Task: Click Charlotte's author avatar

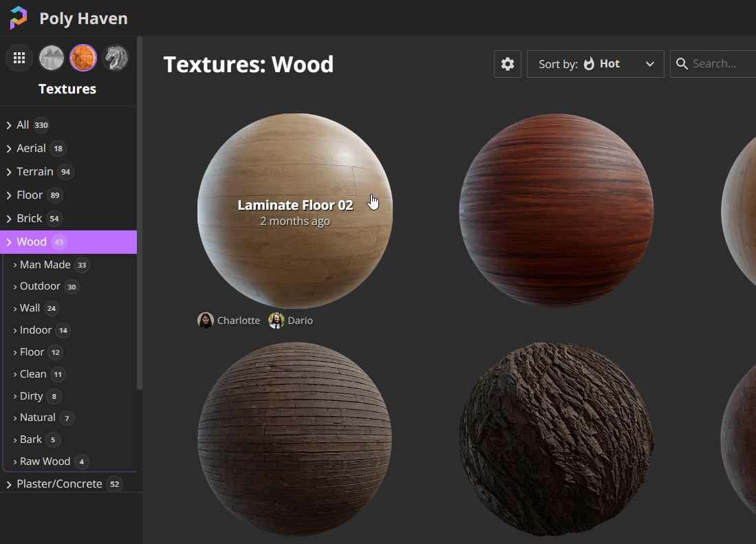Action: pos(206,320)
